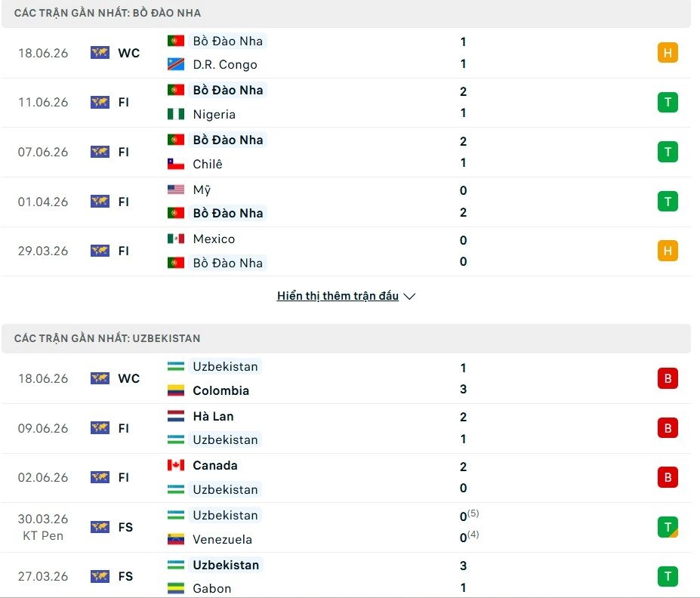Click the Nigeria flag icon

coord(175,114)
